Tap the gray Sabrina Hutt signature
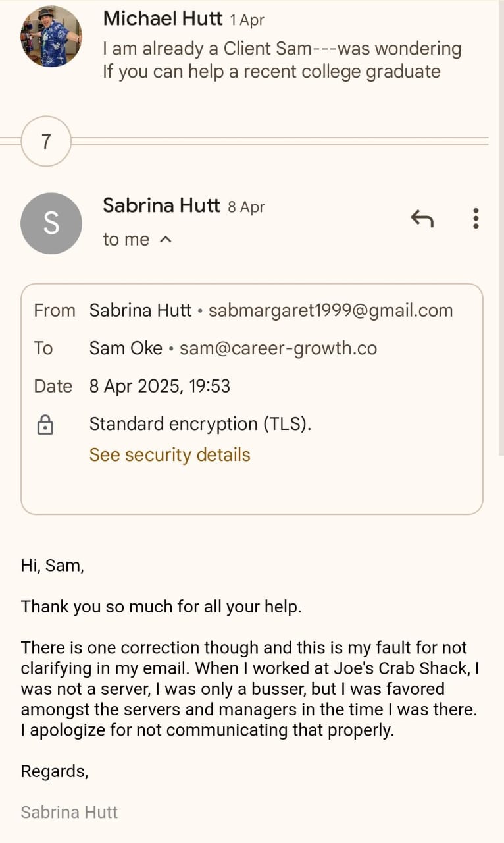The image size is (504, 843). [69, 812]
